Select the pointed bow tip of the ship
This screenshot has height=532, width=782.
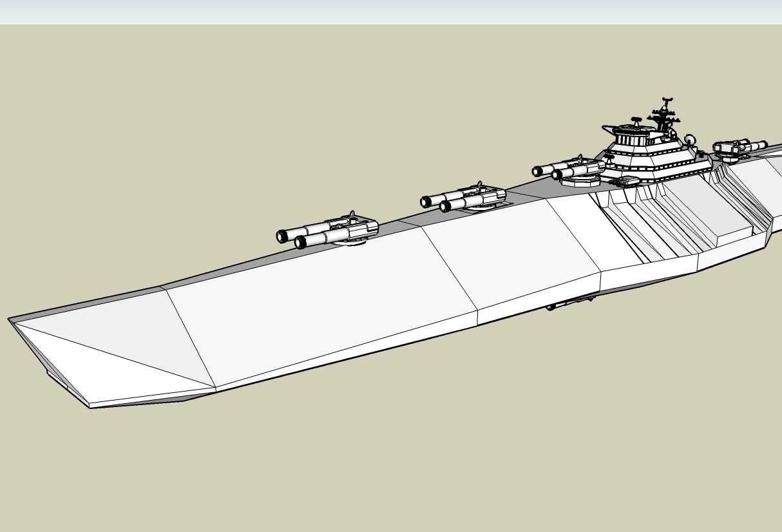(x=11, y=319)
